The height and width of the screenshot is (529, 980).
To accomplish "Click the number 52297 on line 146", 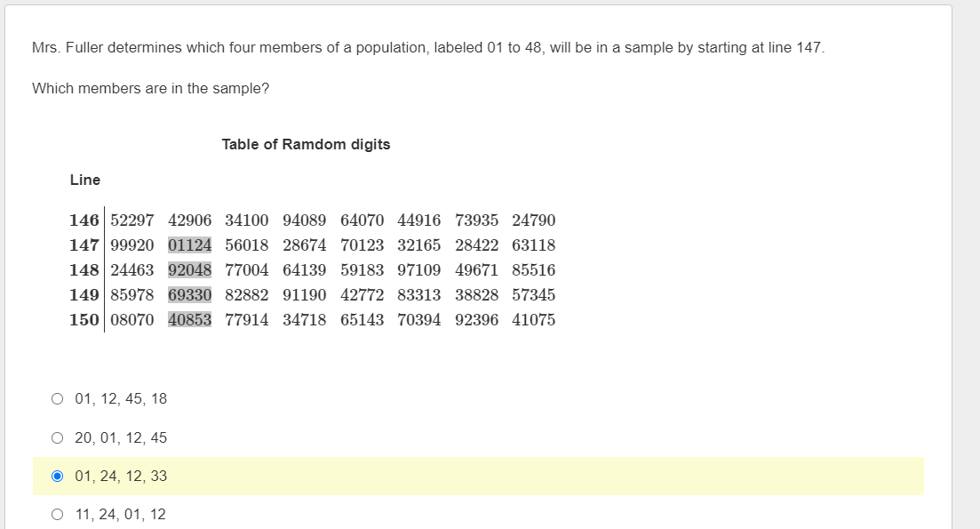I will click(x=131, y=220).
